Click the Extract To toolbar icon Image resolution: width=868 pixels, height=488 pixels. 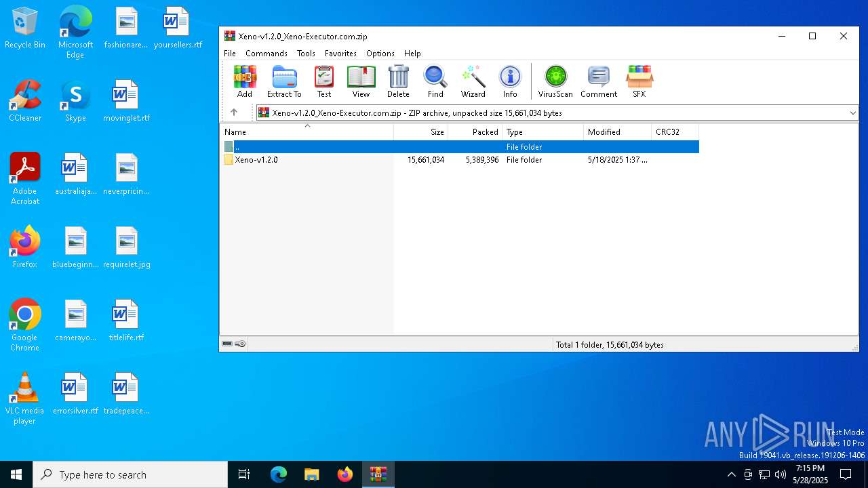pos(284,81)
